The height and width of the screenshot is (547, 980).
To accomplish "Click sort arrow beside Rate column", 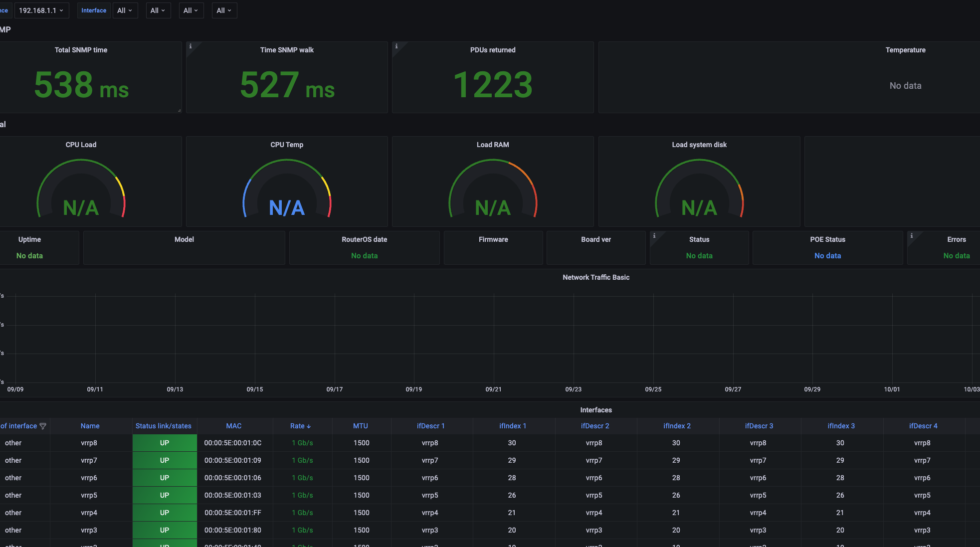I will point(309,426).
